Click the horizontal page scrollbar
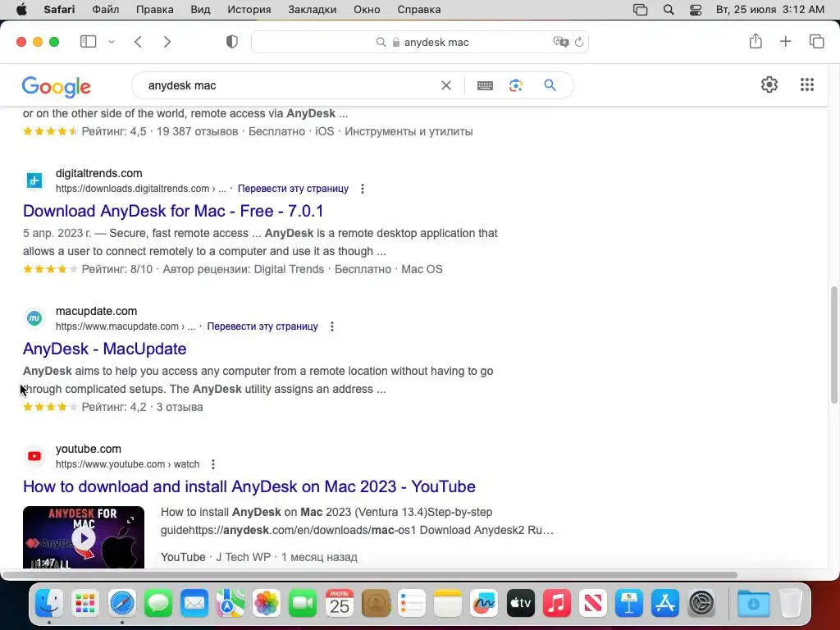The height and width of the screenshot is (630, 840). click(370, 575)
